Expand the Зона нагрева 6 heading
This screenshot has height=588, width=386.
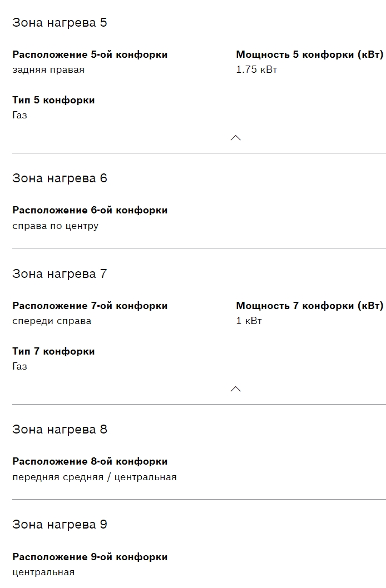pyautogui.click(x=60, y=178)
